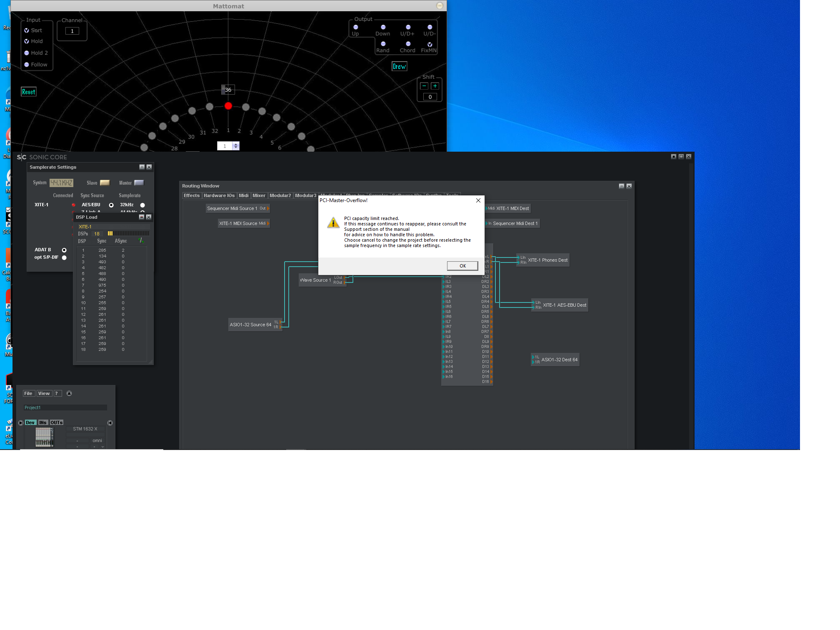Expand the dropdown arrow below omni field
Image resolution: width=840 pixels, height=630 pixels.
point(102,447)
